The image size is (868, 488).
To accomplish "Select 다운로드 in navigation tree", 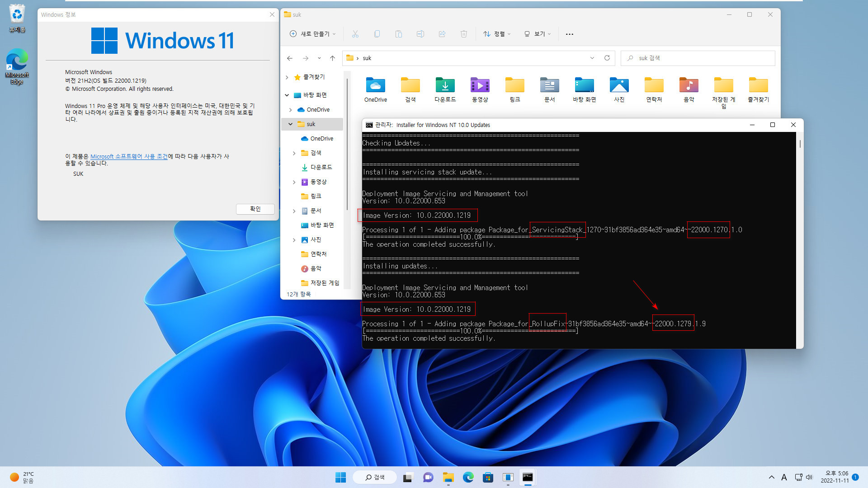I will (x=321, y=167).
